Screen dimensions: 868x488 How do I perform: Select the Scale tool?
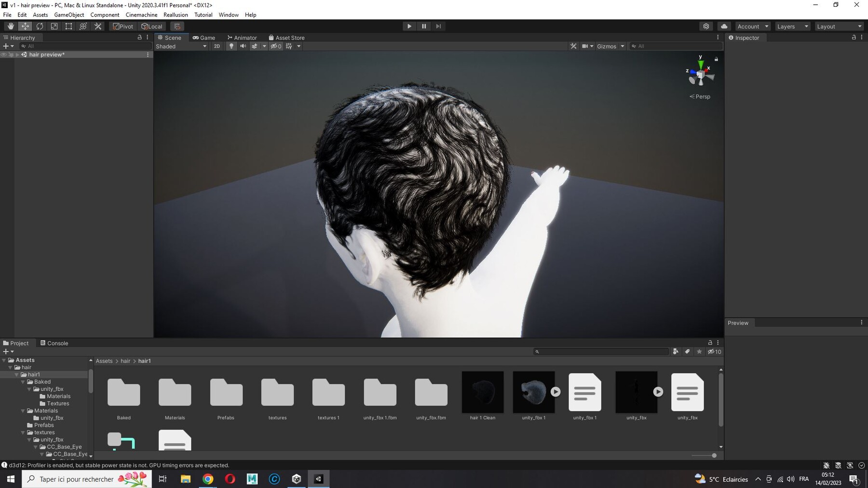(x=54, y=26)
